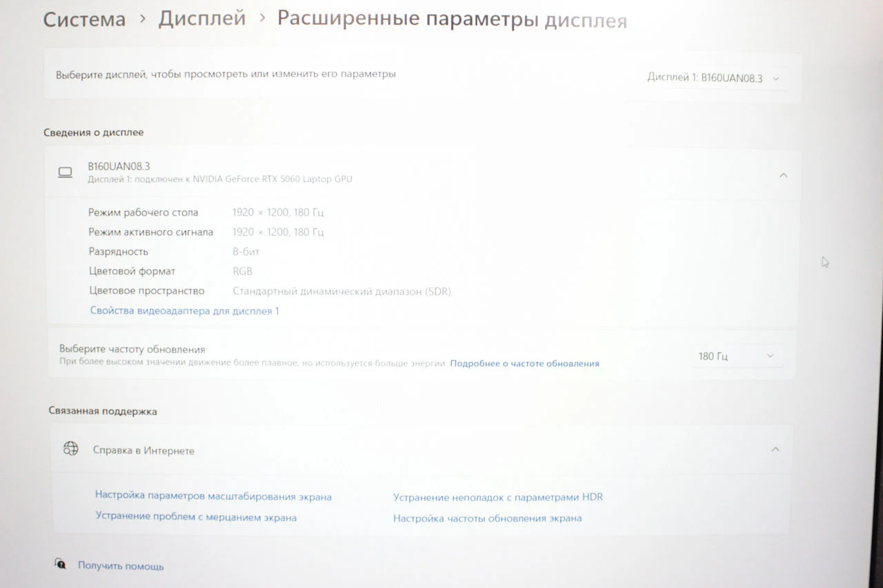Image resolution: width=883 pixels, height=588 pixels.
Task: Open Устранение неполадок с параметрами HDR link
Action: [x=498, y=497]
